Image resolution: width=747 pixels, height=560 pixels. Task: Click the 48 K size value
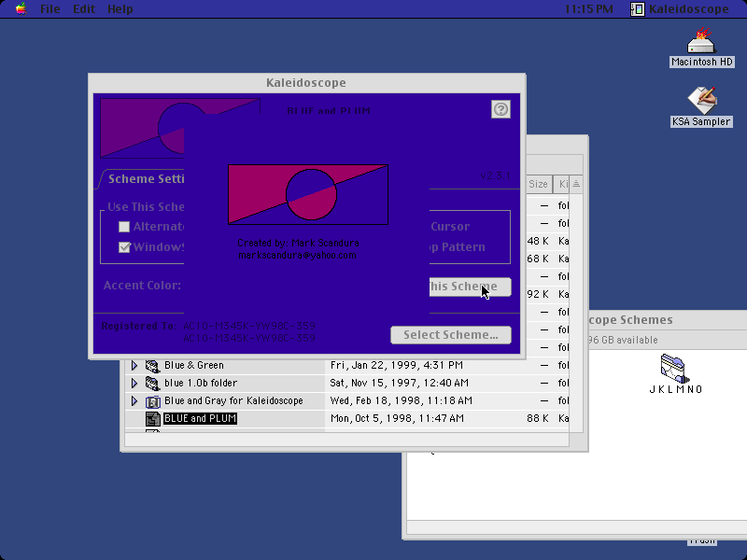click(538, 241)
